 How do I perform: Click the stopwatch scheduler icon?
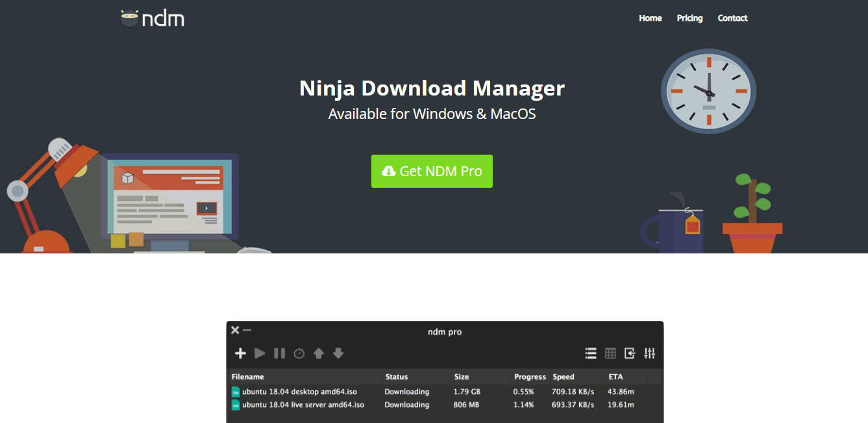pyautogui.click(x=299, y=353)
